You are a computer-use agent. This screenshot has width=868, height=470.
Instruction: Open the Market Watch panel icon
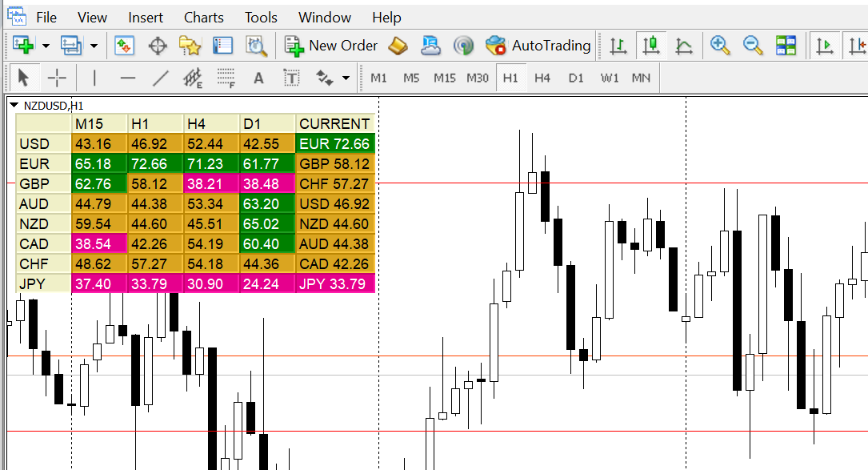125,46
